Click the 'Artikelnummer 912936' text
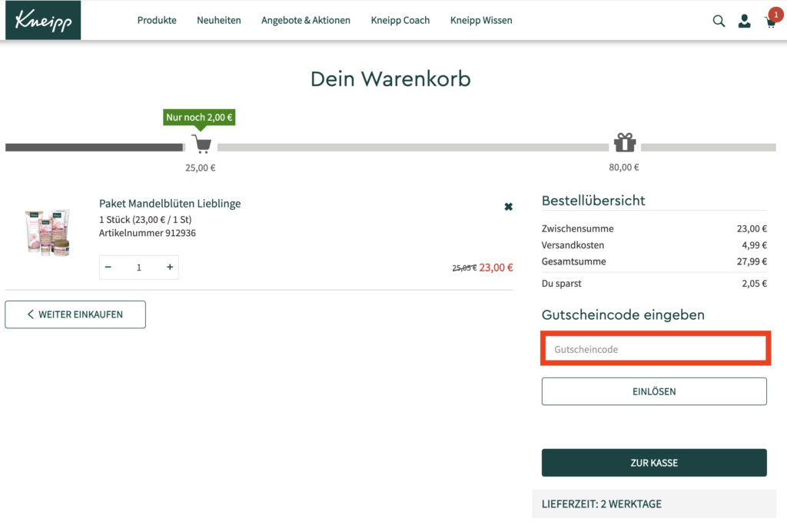Viewport: 787px width, 532px height. tap(147, 233)
